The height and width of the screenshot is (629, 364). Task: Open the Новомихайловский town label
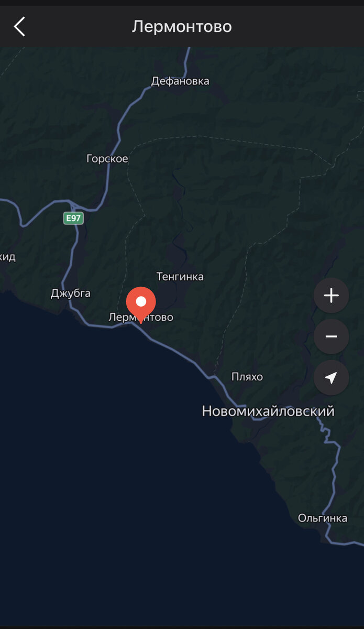268,411
